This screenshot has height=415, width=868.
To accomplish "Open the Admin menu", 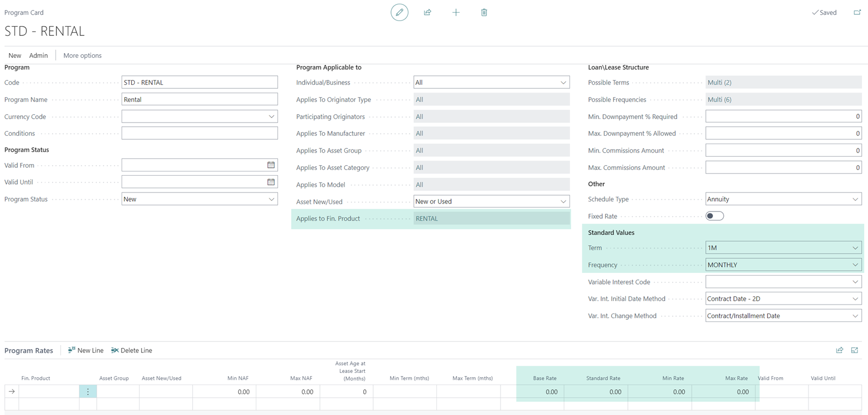I will [x=38, y=55].
